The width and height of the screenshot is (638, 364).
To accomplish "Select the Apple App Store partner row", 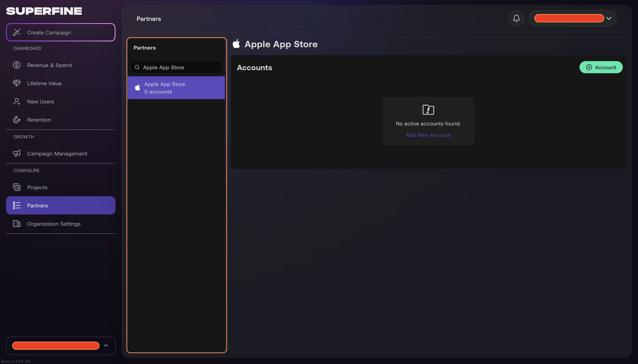I will [x=176, y=88].
